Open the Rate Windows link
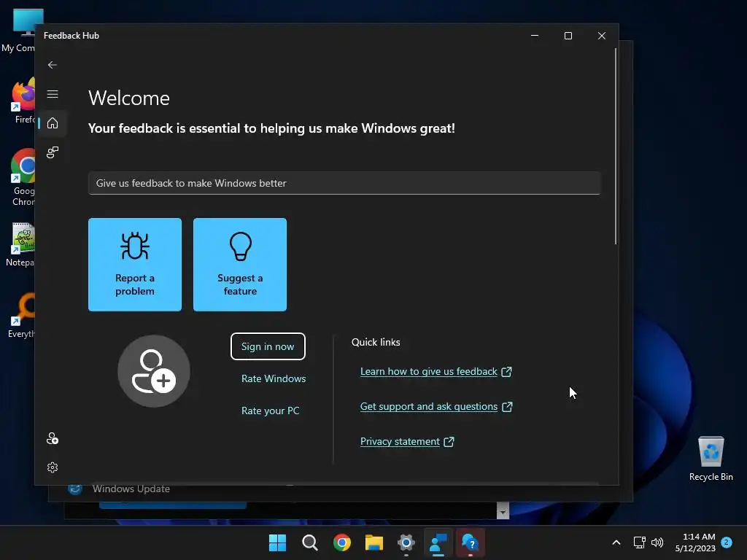This screenshot has height=560, width=747. (274, 378)
